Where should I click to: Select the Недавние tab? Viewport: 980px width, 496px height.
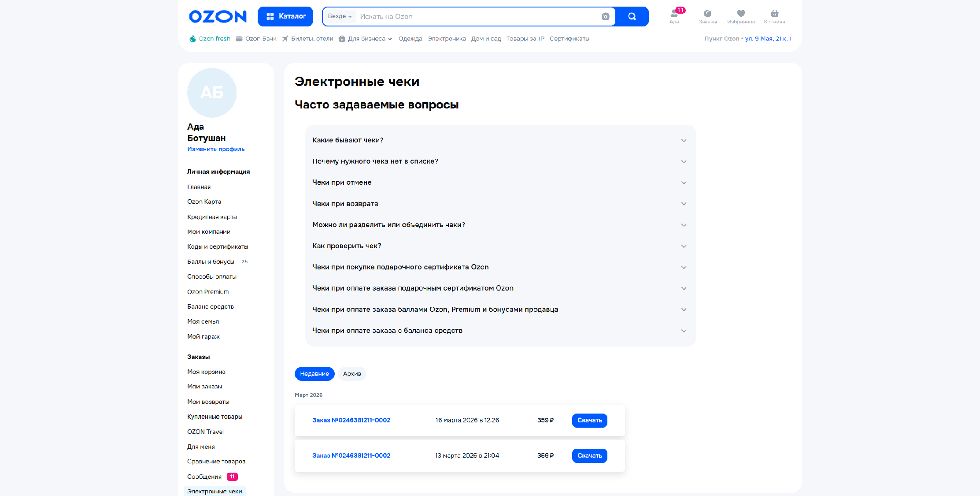314,374
